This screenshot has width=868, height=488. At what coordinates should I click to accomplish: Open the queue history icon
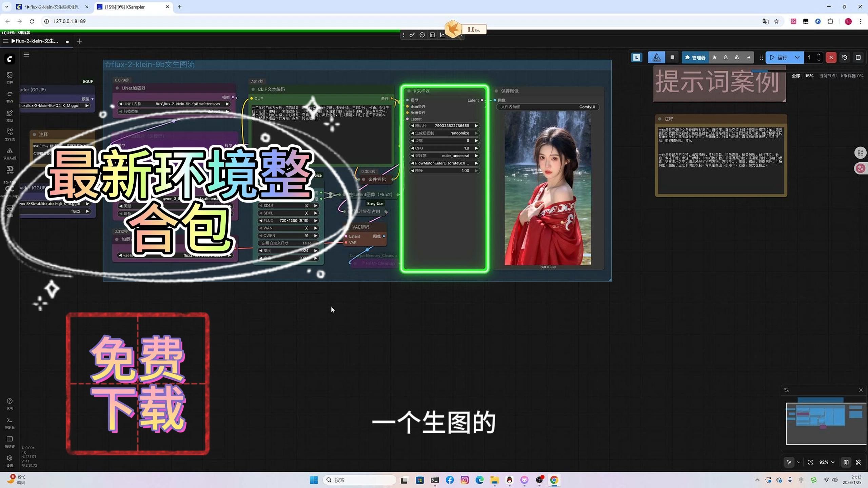coord(845,58)
